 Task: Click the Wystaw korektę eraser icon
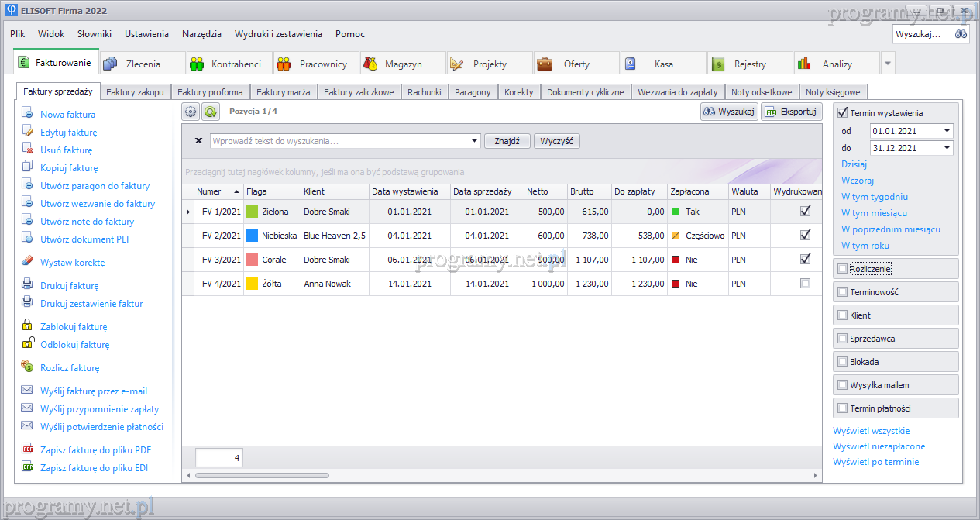pyautogui.click(x=27, y=262)
